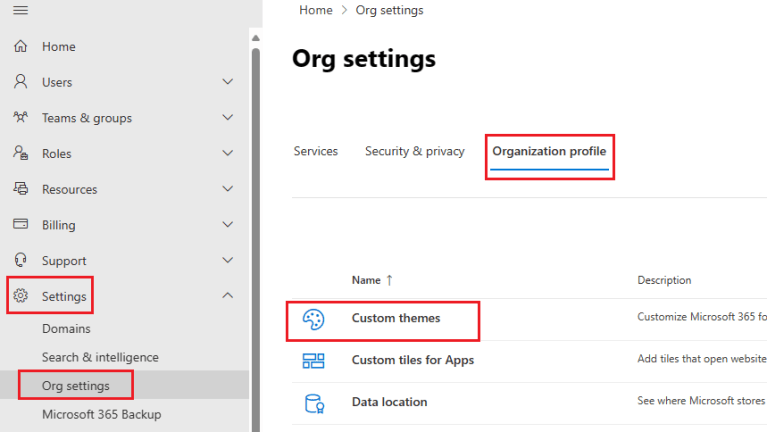Open Domains under Settings
Image resolution: width=767 pixels, height=432 pixels.
click(66, 329)
